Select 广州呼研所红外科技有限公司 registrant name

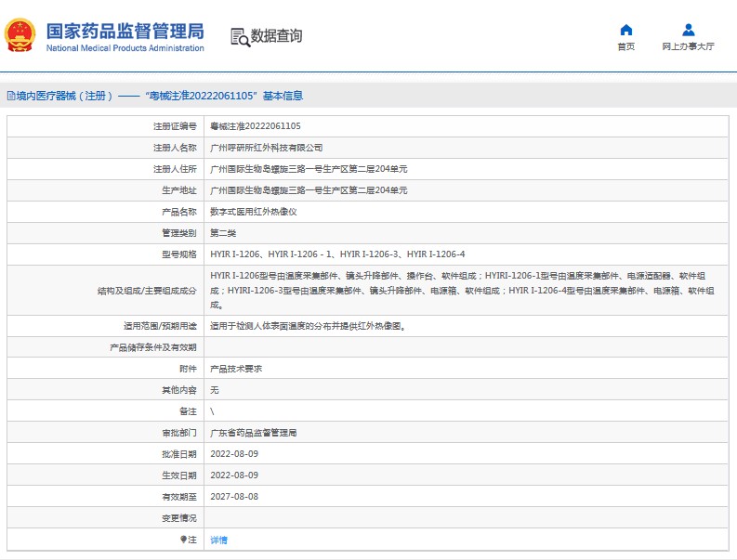[266, 148]
